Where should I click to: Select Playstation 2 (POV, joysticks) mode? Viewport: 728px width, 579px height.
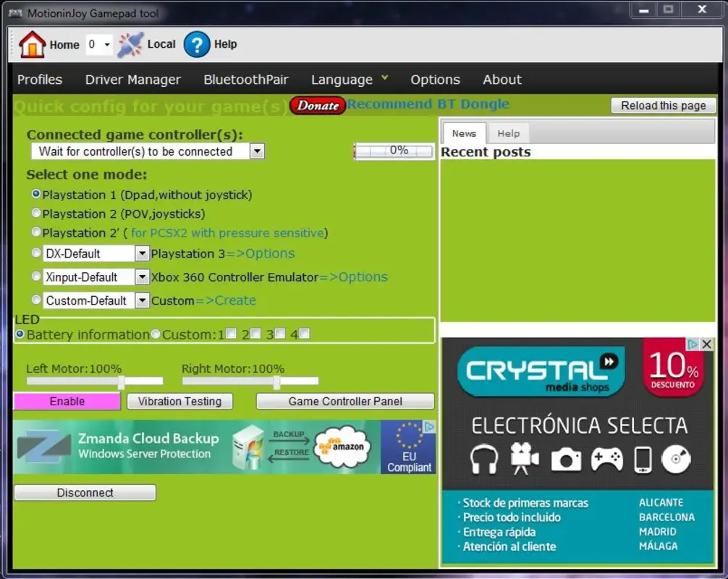[x=36, y=214]
